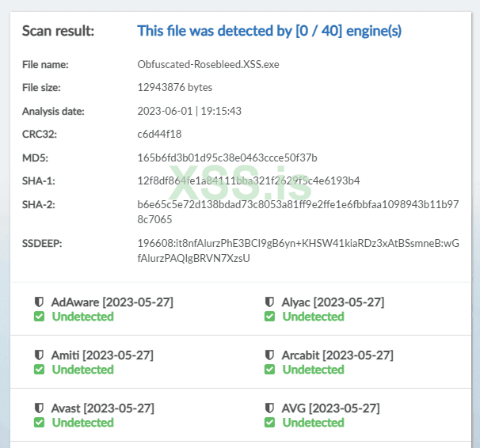Screen dimensions: 480x448
Task: Click the green check under AVG
Action: 270,423
